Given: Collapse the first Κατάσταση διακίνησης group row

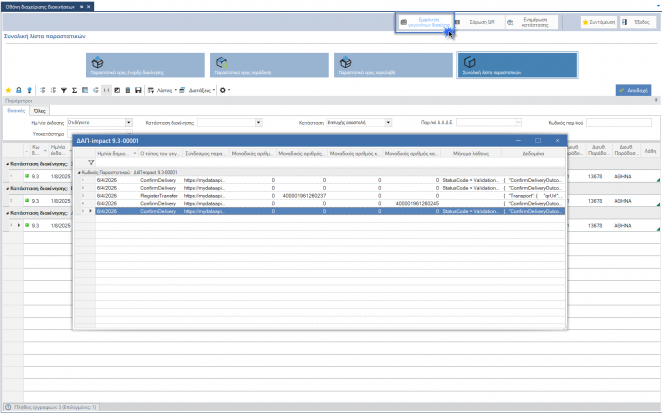Looking at the screenshot, I should (x=8, y=164).
